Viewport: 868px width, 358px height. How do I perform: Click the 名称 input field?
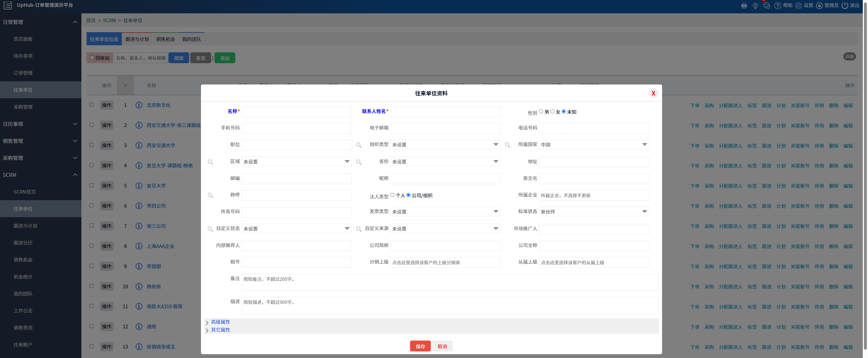pos(297,112)
